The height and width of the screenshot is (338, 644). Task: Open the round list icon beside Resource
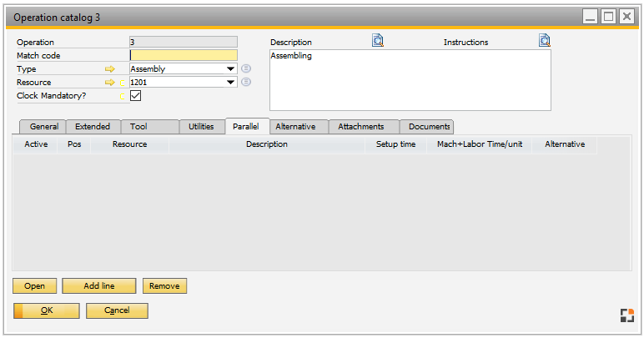246,82
